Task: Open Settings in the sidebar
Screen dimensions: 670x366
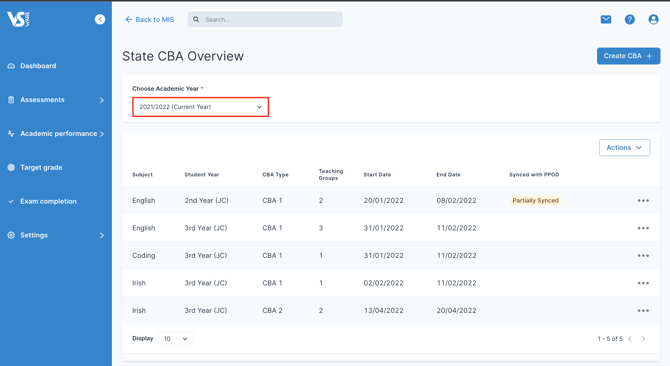Action: click(x=34, y=235)
